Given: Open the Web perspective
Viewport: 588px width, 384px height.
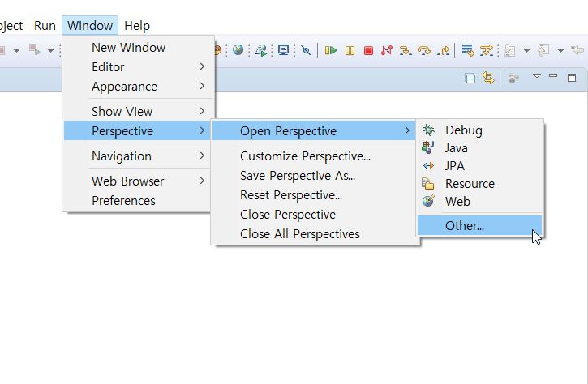Looking at the screenshot, I should click(x=479, y=201).
